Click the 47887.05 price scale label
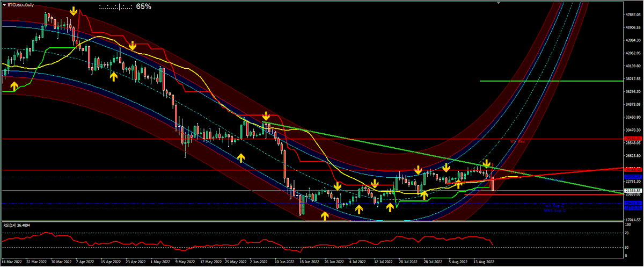 [x=633, y=15]
